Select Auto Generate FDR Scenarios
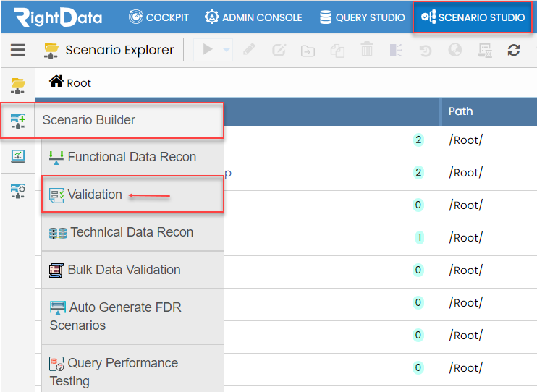 tap(132, 316)
